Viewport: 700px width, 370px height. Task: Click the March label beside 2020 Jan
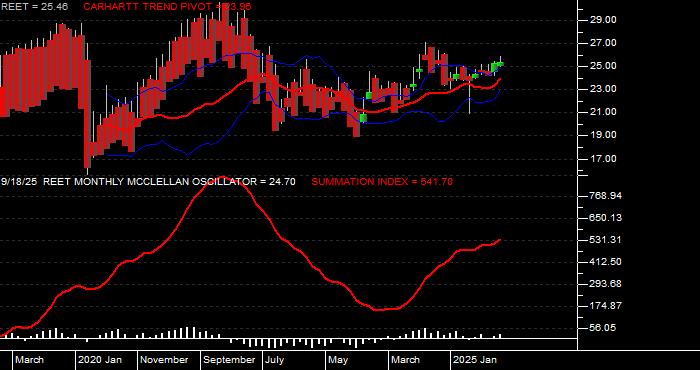tap(29, 360)
